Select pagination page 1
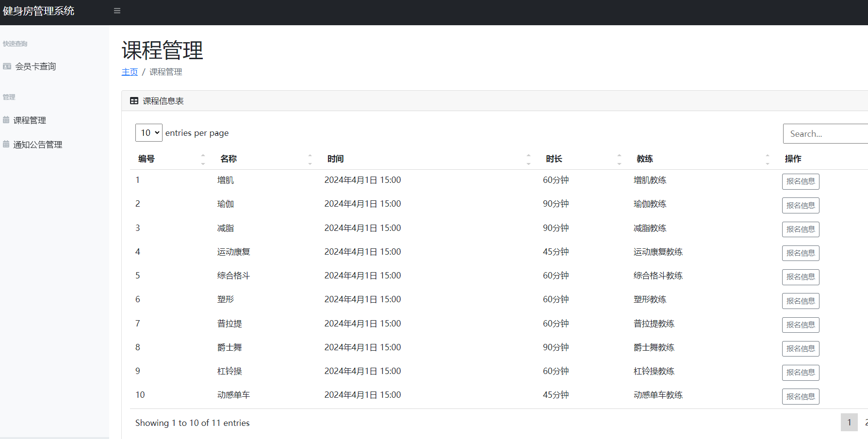 [x=849, y=423]
